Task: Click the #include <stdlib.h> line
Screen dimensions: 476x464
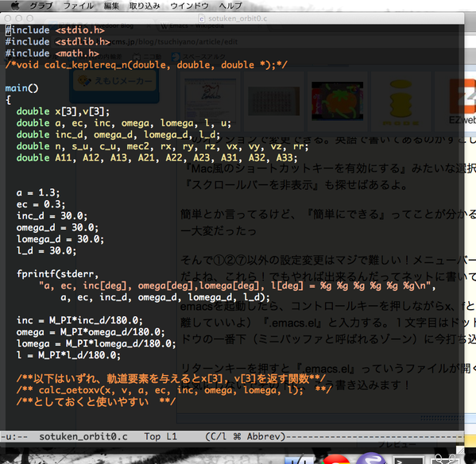Action: [x=58, y=41]
